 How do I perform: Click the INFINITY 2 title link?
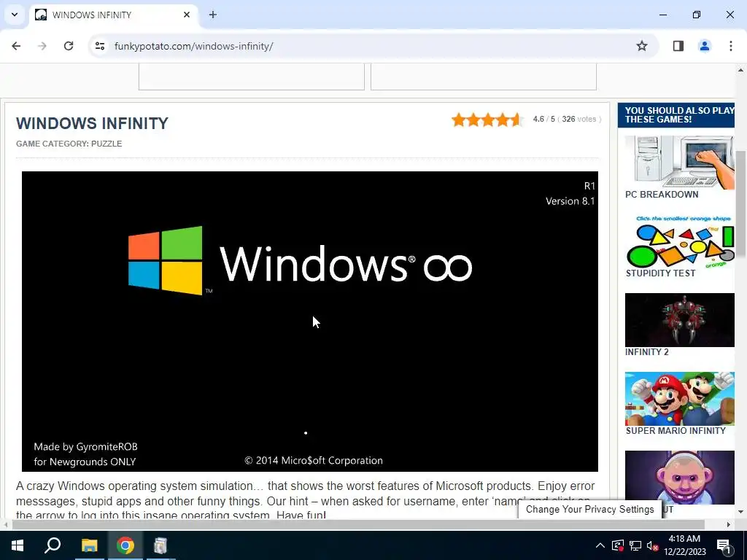click(x=646, y=352)
